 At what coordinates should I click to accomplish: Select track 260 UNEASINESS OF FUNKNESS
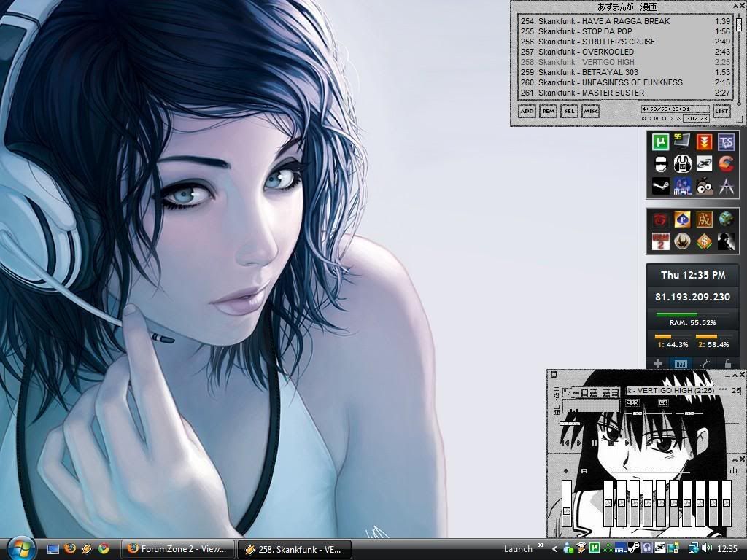pos(625,82)
